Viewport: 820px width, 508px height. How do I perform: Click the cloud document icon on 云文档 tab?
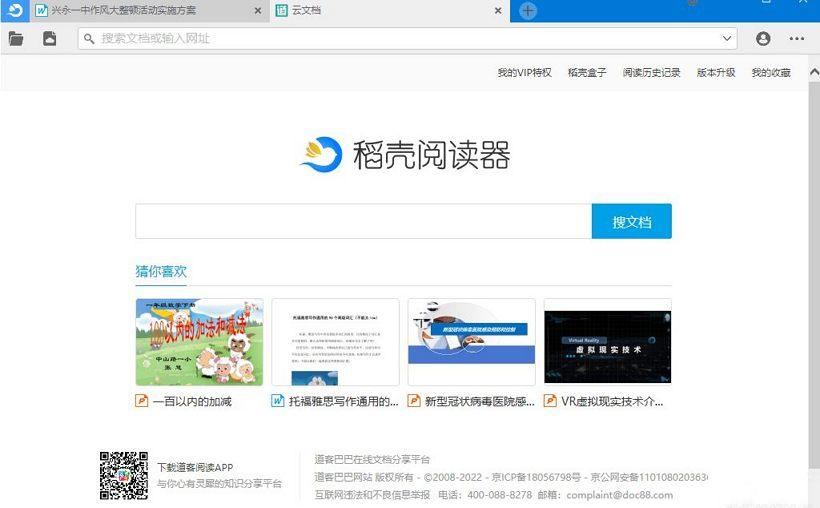tap(281, 10)
